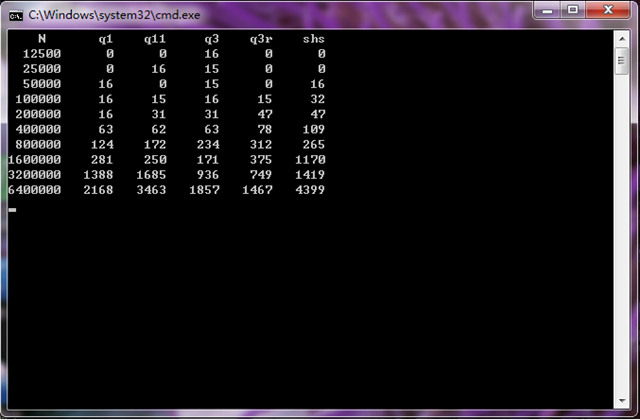The height and width of the screenshot is (420, 640).
Task: Click the cmd.exe icon in the title bar
Action: click(16, 16)
